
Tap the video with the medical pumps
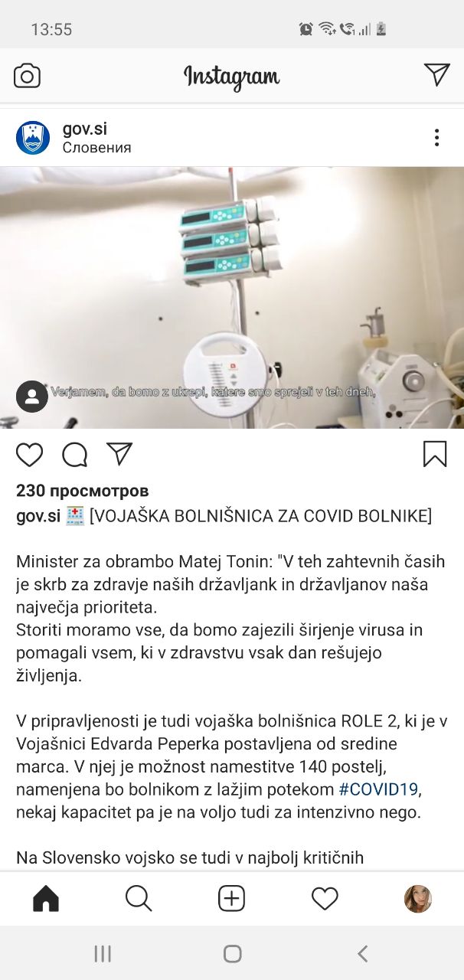(232, 298)
